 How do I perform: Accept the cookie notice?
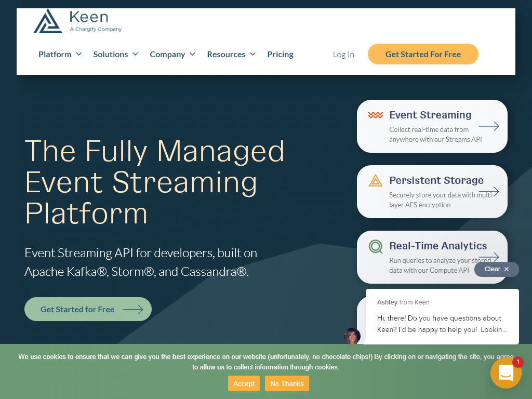244,383
